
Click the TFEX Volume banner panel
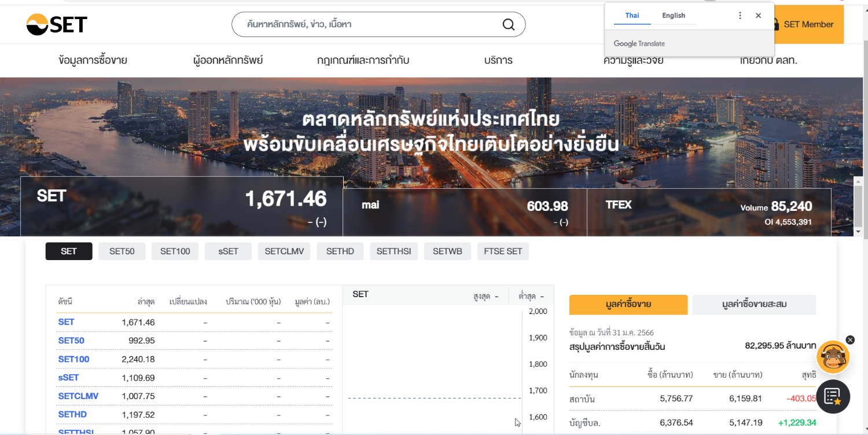(x=709, y=213)
